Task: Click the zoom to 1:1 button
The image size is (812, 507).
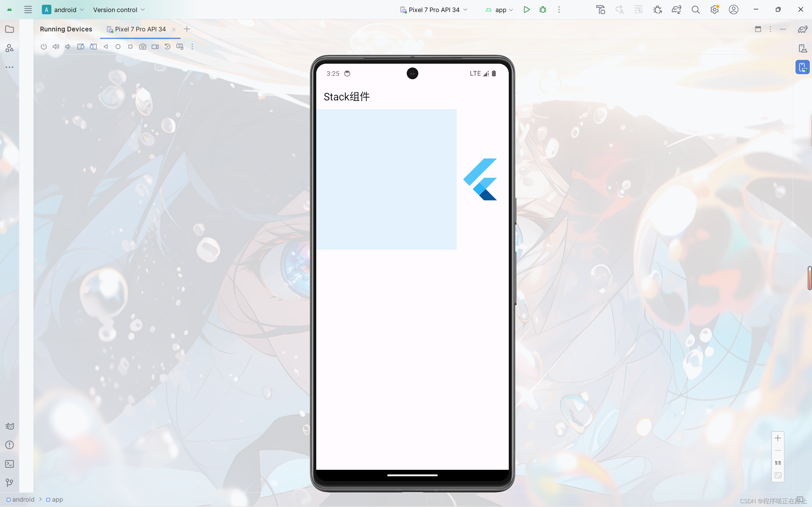Action: pyautogui.click(x=777, y=463)
